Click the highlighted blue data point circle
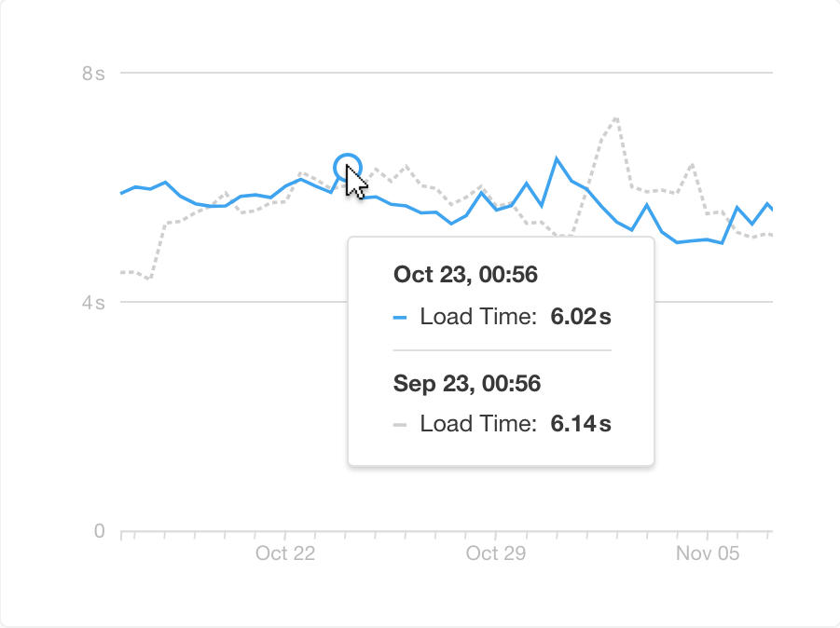Screen dimensions: 840x628 [x=347, y=167]
